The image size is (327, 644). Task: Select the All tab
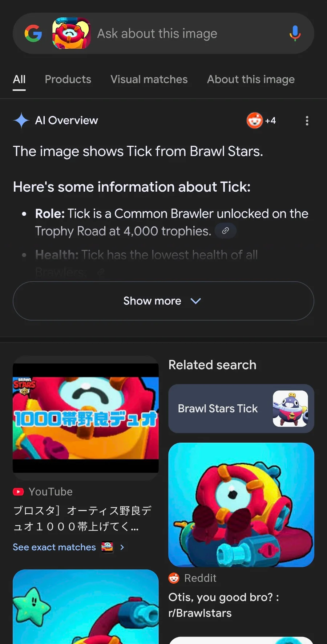[19, 80]
